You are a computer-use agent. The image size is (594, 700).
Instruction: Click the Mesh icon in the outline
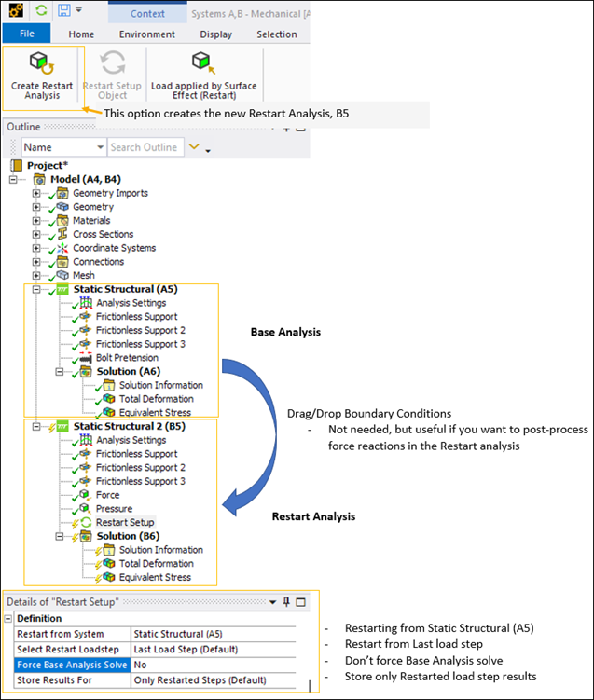pyautogui.click(x=62, y=275)
